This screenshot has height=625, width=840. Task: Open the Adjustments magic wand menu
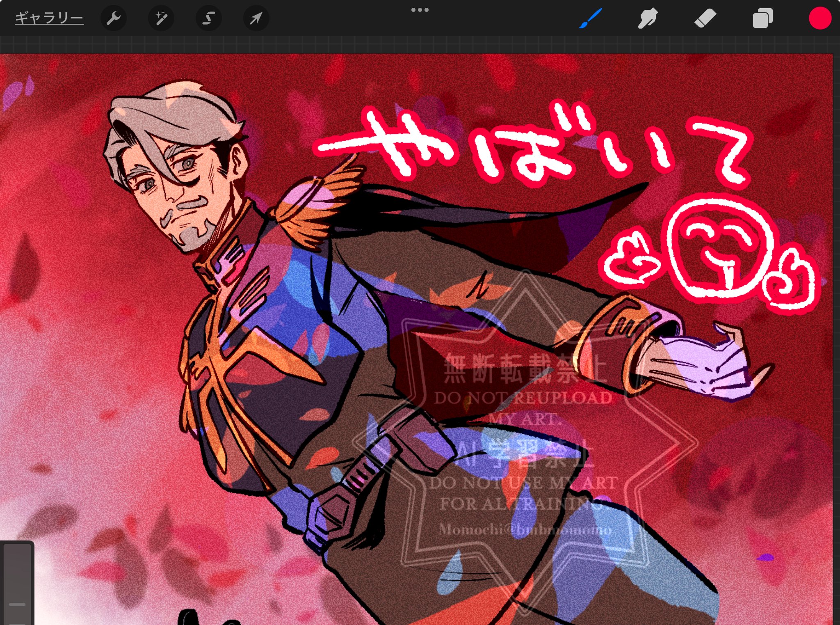(161, 18)
